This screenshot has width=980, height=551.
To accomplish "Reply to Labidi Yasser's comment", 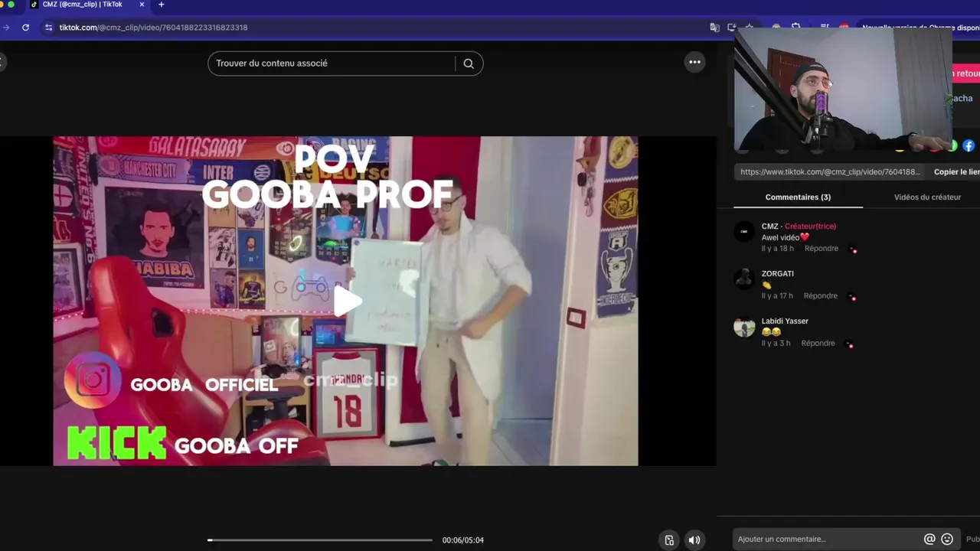I will click(818, 344).
